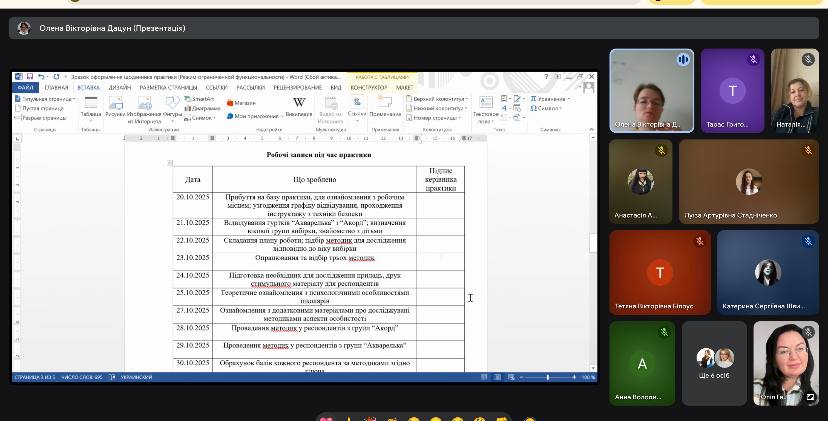Click the muted mic icon on Анастасія's tile
Viewport: 828px width, 421px height.
(x=661, y=150)
